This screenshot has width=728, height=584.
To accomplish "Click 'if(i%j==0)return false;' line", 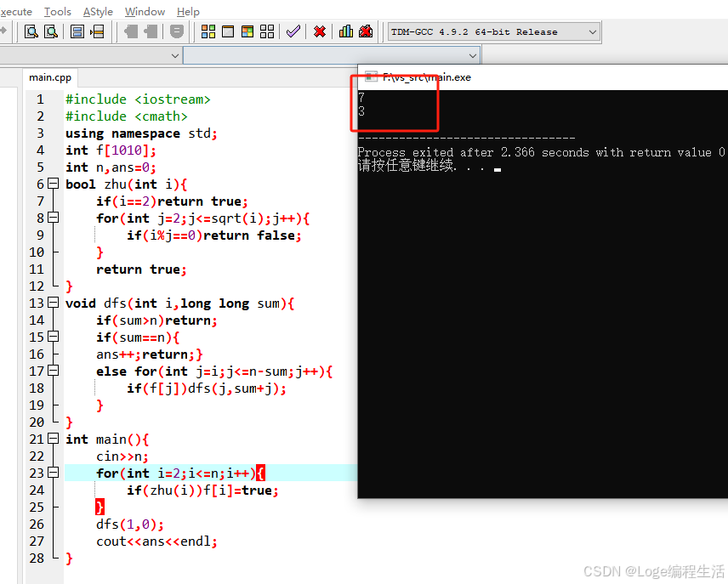I will (214, 235).
